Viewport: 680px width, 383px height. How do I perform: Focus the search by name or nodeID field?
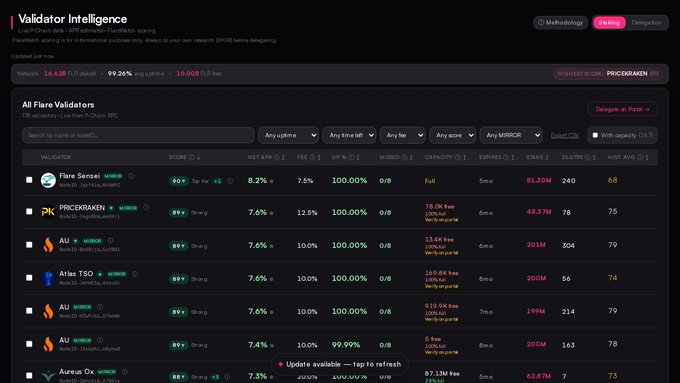[x=138, y=135]
